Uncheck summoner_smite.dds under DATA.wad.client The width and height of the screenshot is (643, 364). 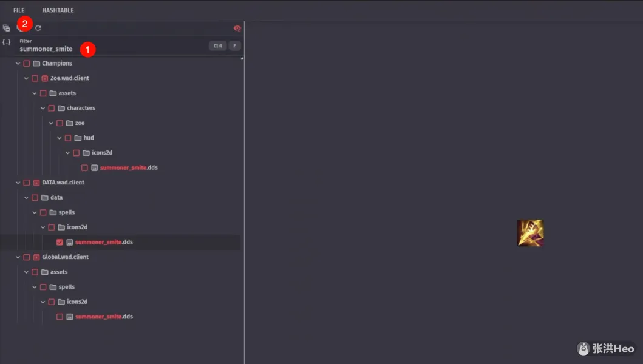60,243
